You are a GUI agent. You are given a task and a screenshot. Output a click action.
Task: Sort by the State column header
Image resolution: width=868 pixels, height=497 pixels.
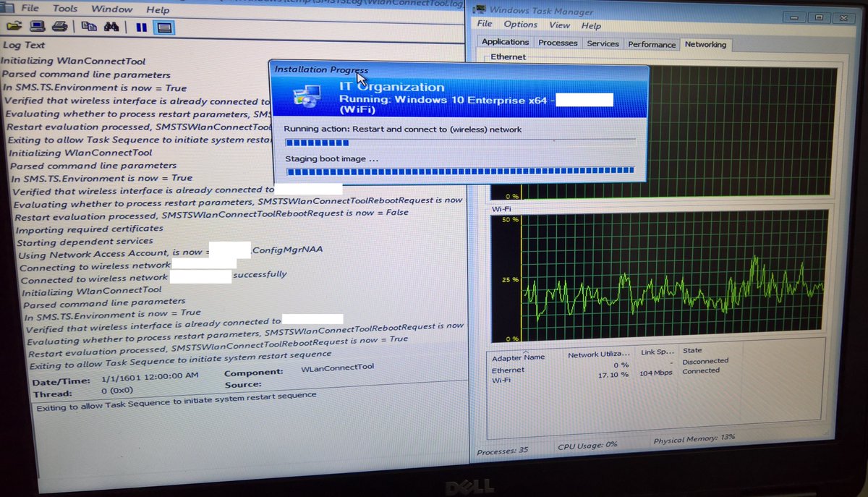pos(692,350)
